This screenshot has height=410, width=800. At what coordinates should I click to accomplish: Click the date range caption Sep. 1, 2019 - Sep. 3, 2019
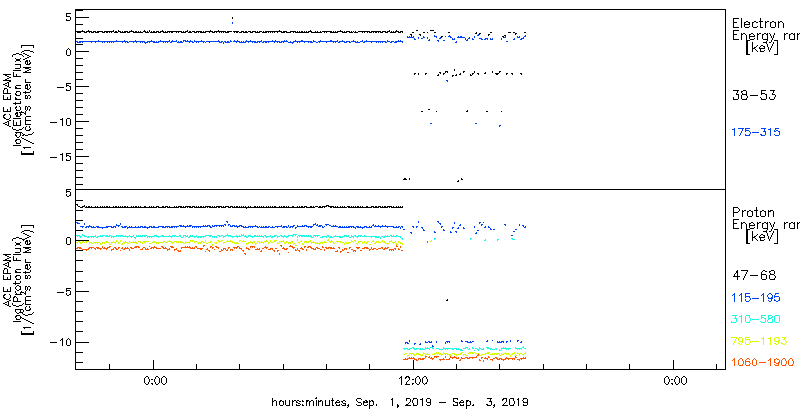tap(440, 402)
